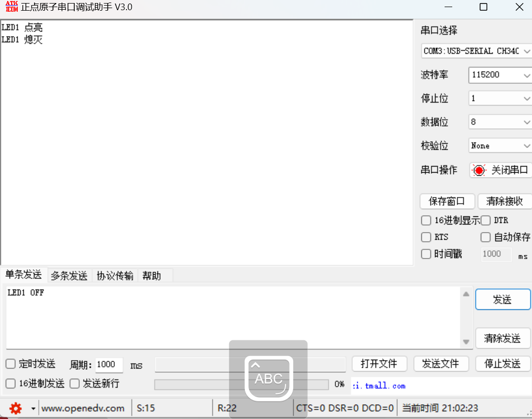Enable the 自动保存 checkbox
This screenshot has height=419, width=532.
pos(486,237)
